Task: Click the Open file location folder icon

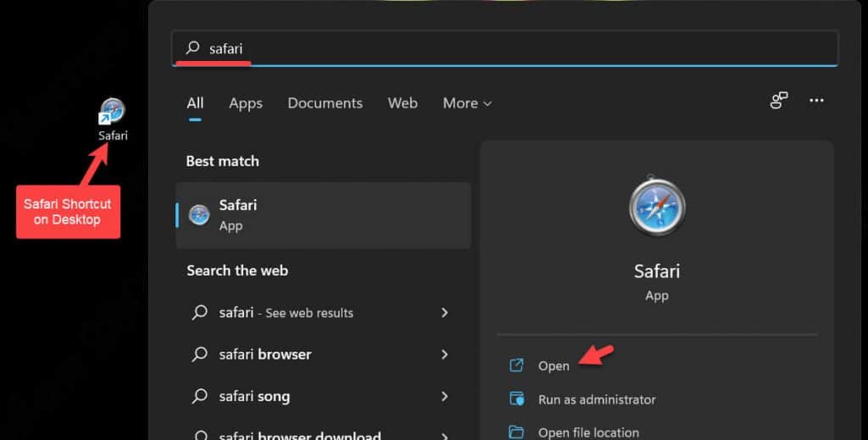Action: [x=516, y=432]
